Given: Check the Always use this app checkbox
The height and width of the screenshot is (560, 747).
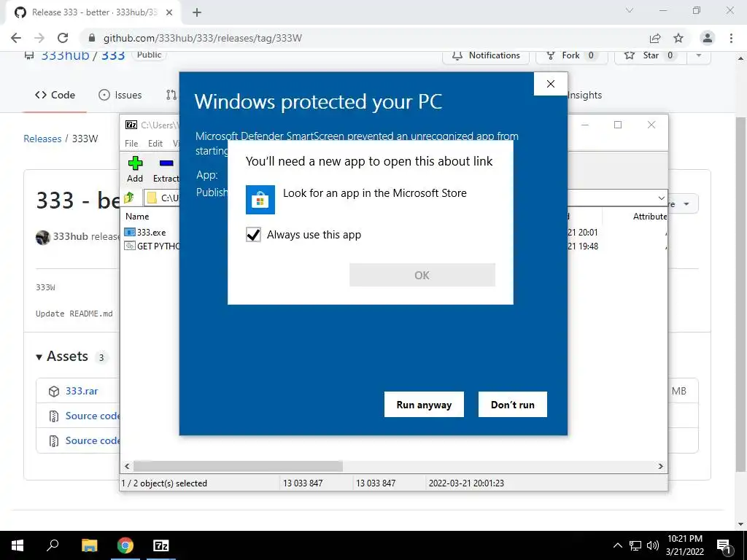Looking at the screenshot, I should 253,235.
